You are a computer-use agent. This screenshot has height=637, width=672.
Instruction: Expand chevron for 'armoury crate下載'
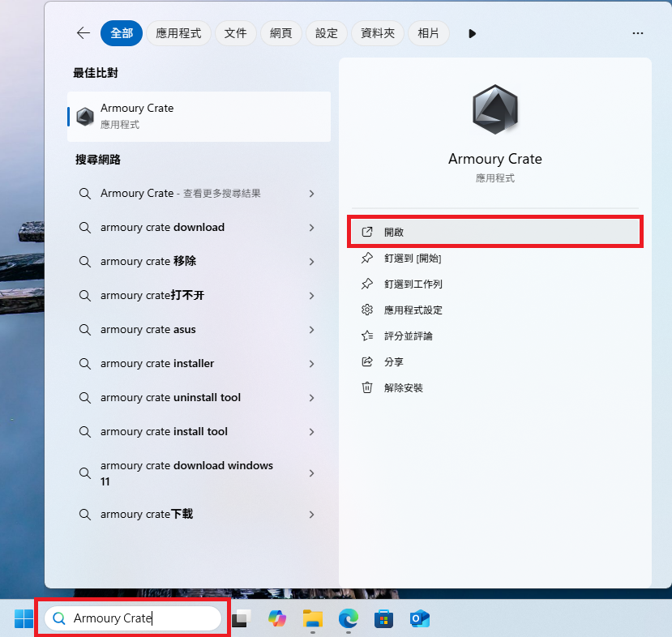311,515
